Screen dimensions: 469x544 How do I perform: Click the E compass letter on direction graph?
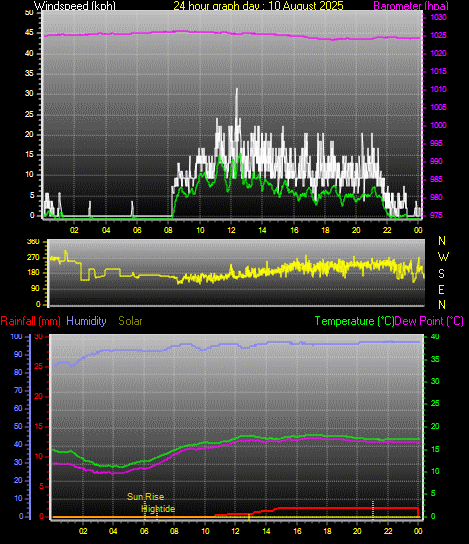(x=441, y=290)
